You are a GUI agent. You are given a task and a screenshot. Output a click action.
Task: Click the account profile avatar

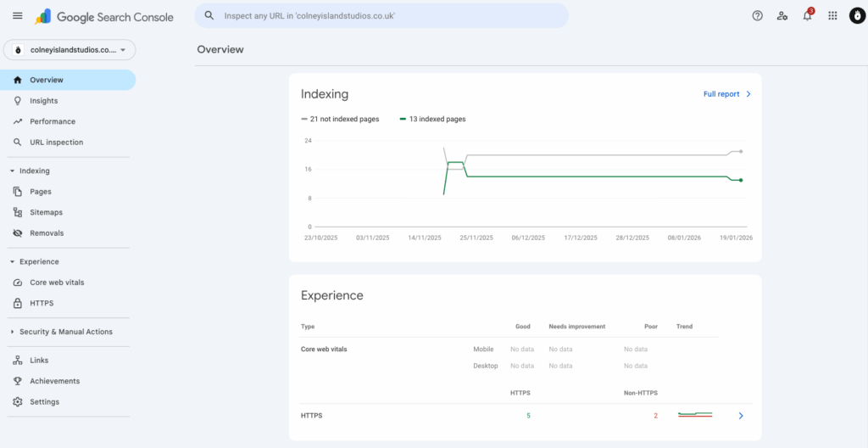pos(857,16)
